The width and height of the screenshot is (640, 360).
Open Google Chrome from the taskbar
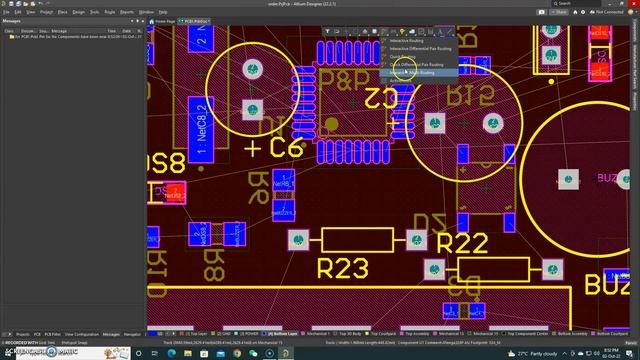pyautogui.click(x=237, y=353)
